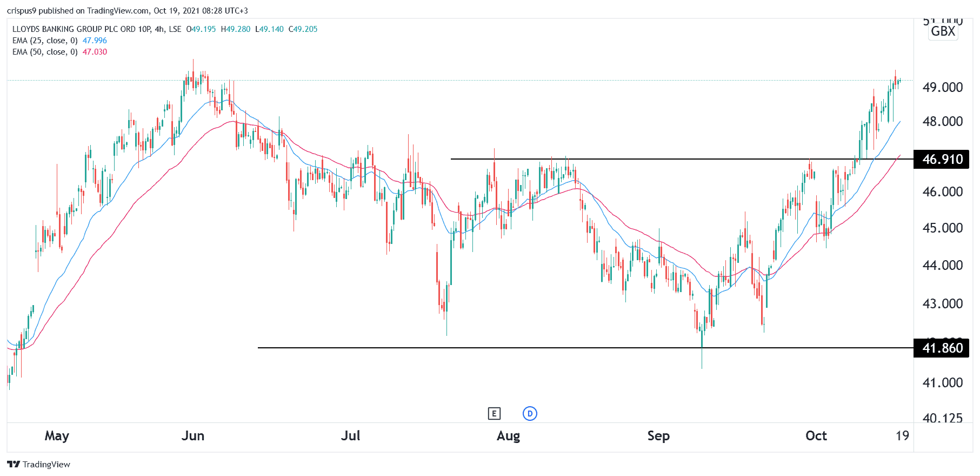The height and width of the screenshot is (476, 980).
Task: Click the 44.000 price axis label
Action: (942, 266)
